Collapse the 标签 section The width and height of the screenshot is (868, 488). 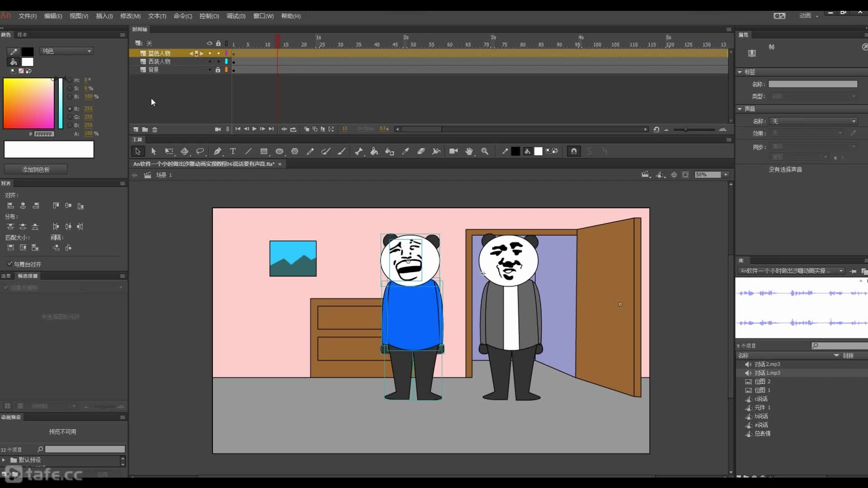(740, 72)
